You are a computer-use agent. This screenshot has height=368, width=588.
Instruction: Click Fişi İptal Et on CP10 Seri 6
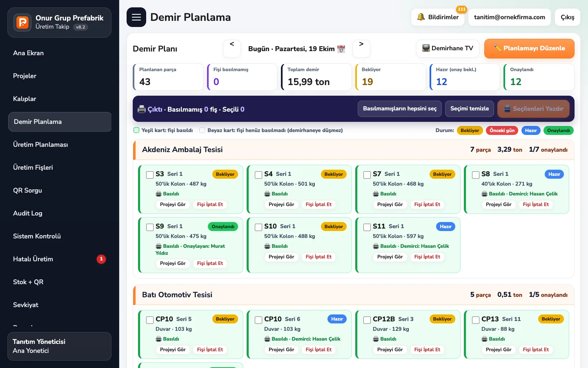point(318,350)
